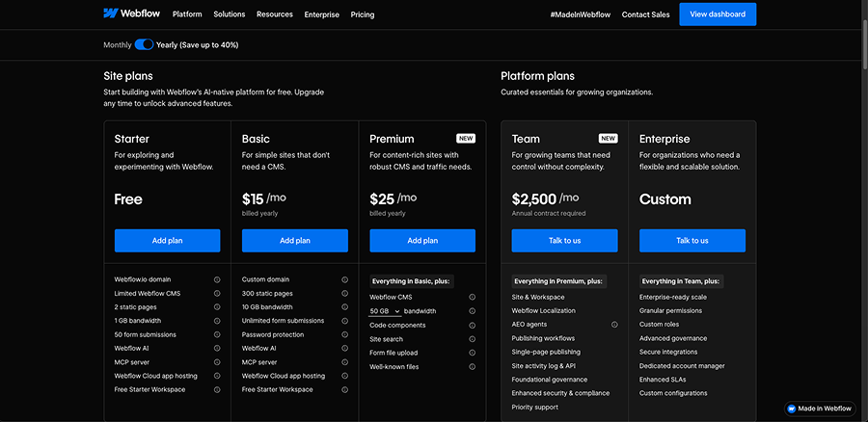
Task: Show info for Basic plan Free Starter Workspace
Action: point(345,390)
